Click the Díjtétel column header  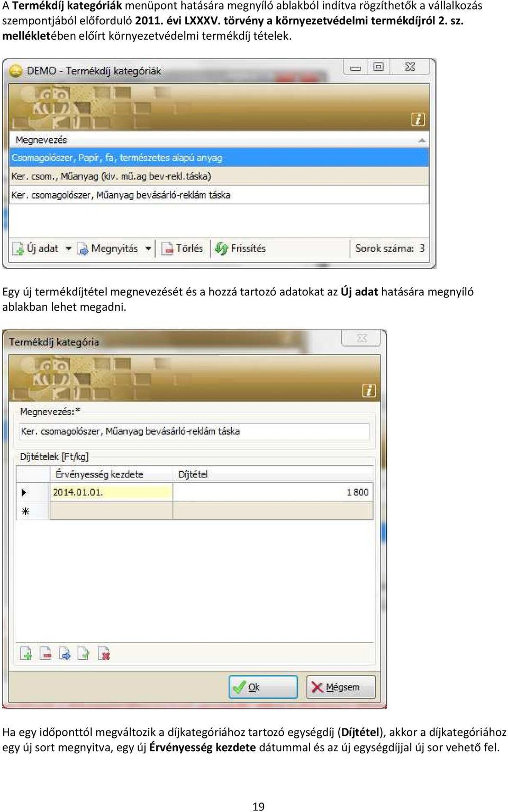tap(273, 474)
